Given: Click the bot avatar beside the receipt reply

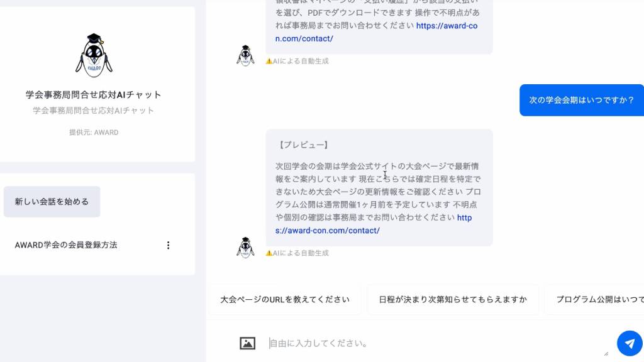Looking at the screenshot, I should (x=245, y=55).
